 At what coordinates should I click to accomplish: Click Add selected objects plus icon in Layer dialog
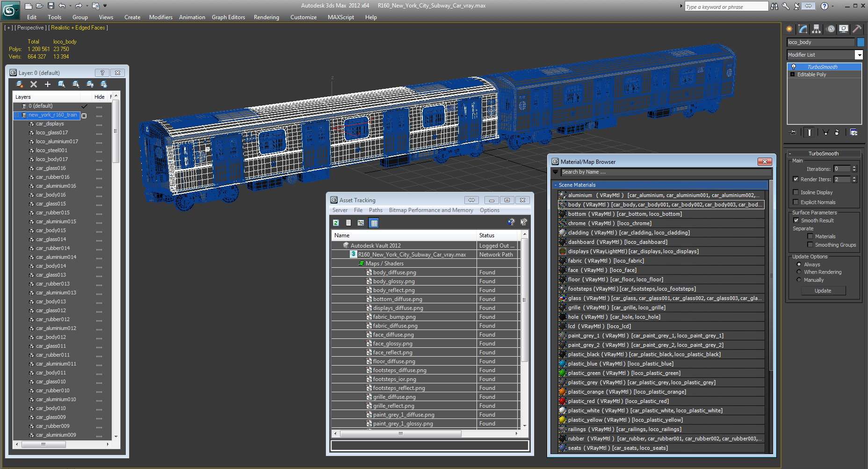47,84
